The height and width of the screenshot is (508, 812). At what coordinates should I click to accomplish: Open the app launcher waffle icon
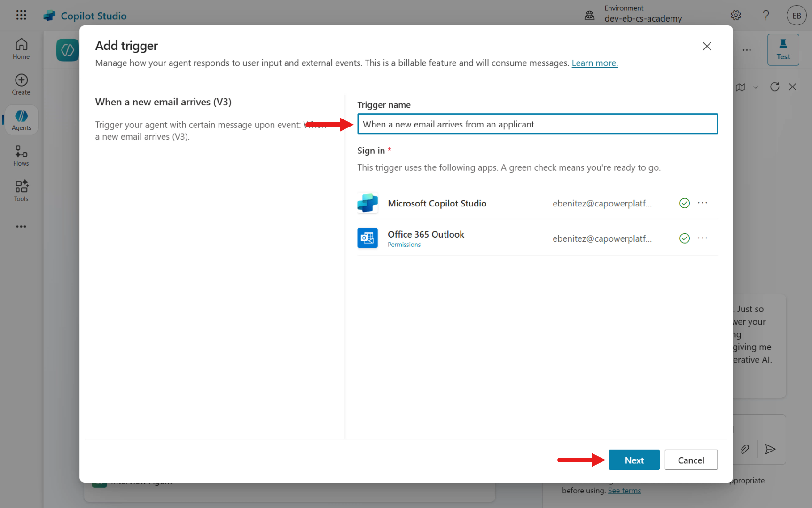[21, 15]
